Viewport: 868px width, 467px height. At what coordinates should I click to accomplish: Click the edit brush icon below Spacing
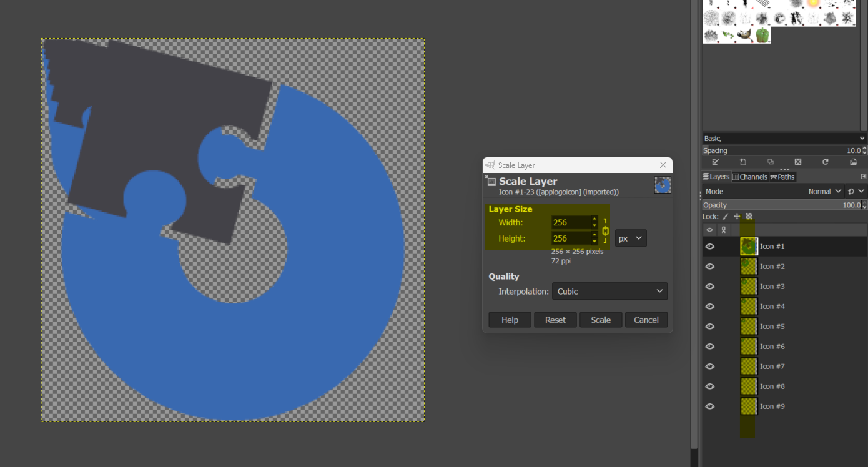click(716, 162)
